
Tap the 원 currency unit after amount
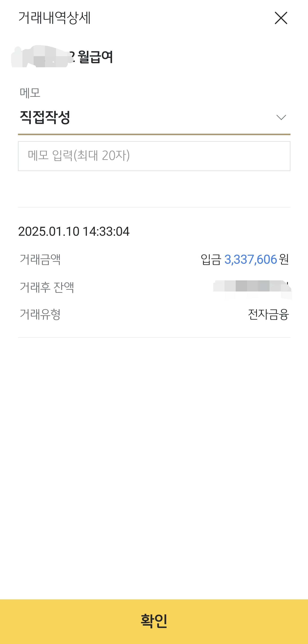point(284,259)
